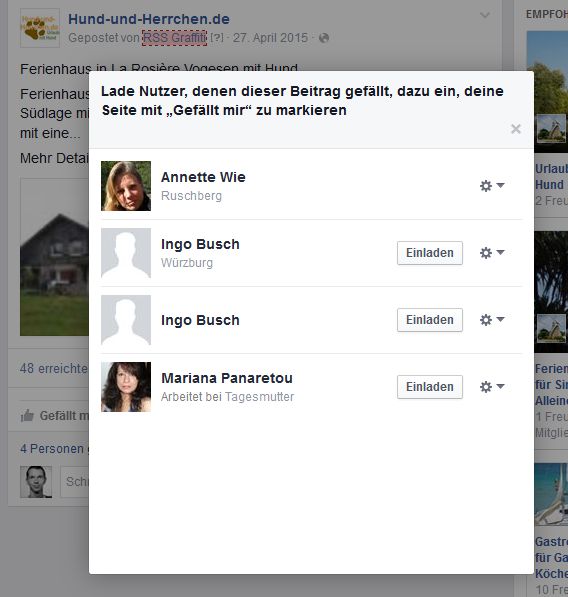Image resolution: width=568 pixels, height=597 pixels.
Task: Click Einladen next to Mariana Panaretou
Action: pyautogui.click(x=430, y=387)
